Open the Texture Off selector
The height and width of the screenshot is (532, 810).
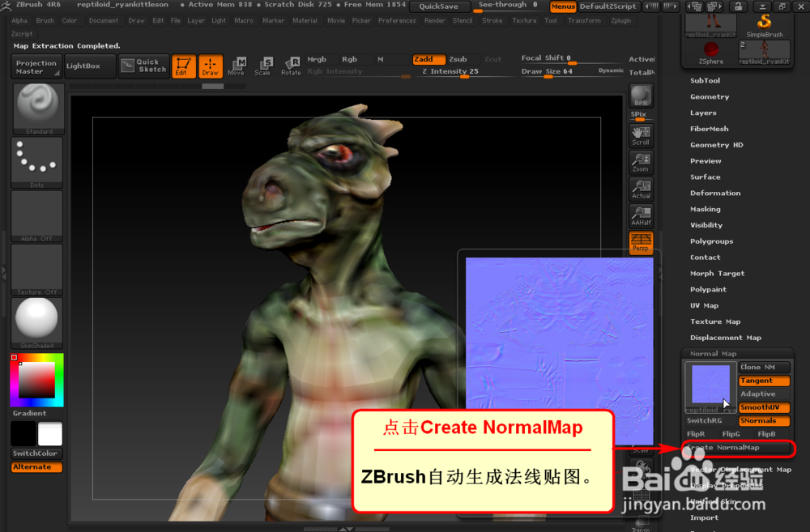pyautogui.click(x=36, y=270)
